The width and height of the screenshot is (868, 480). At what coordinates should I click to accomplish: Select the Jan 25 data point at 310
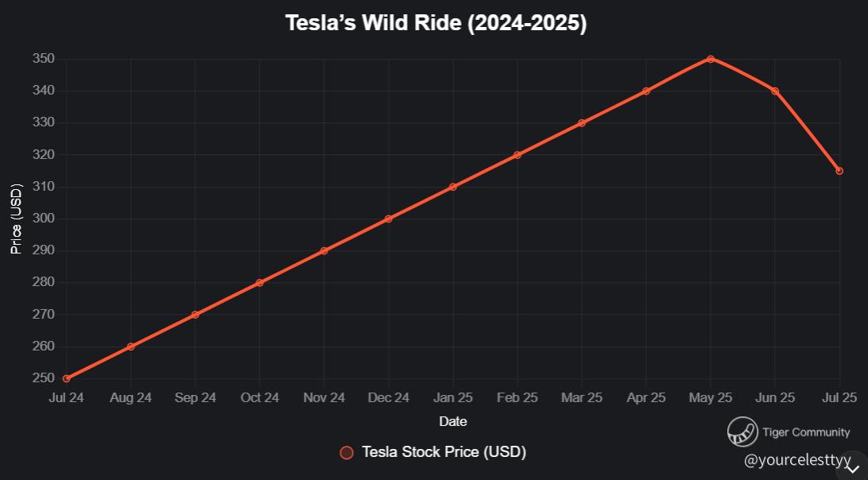[x=453, y=187]
